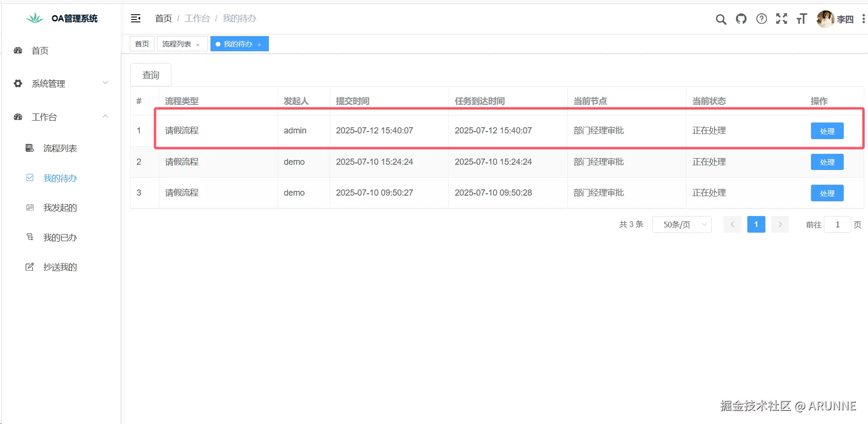Click the 李四 username

(845, 19)
